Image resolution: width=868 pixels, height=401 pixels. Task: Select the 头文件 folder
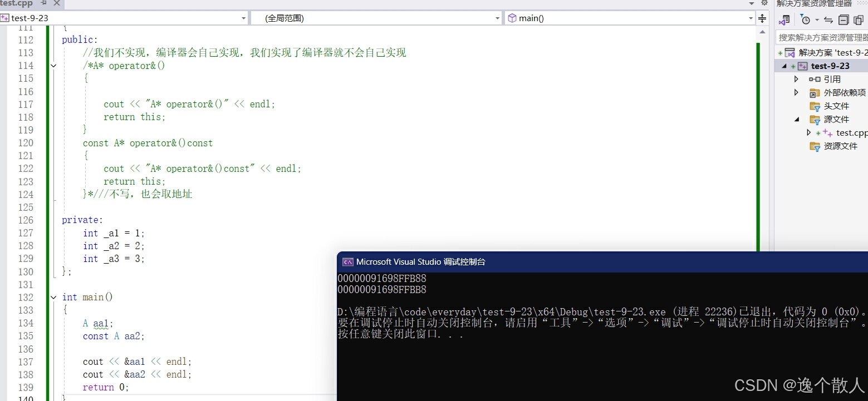coord(836,106)
